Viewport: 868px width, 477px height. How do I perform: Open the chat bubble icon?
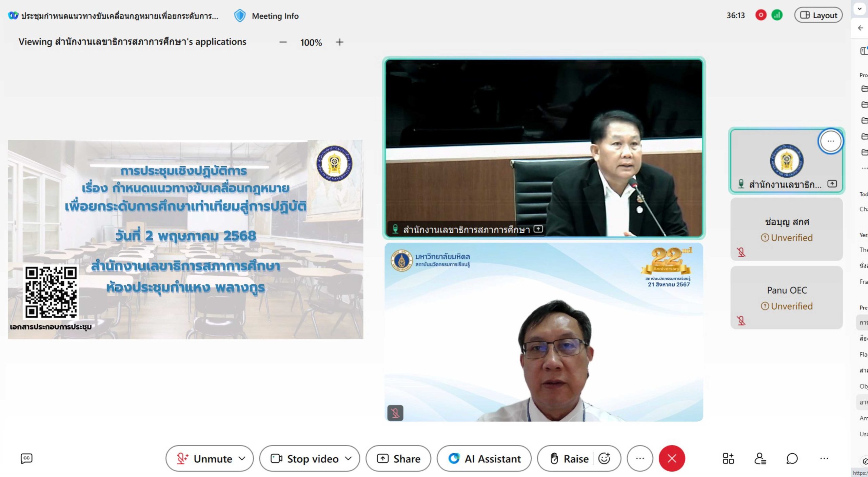pos(792,458)
